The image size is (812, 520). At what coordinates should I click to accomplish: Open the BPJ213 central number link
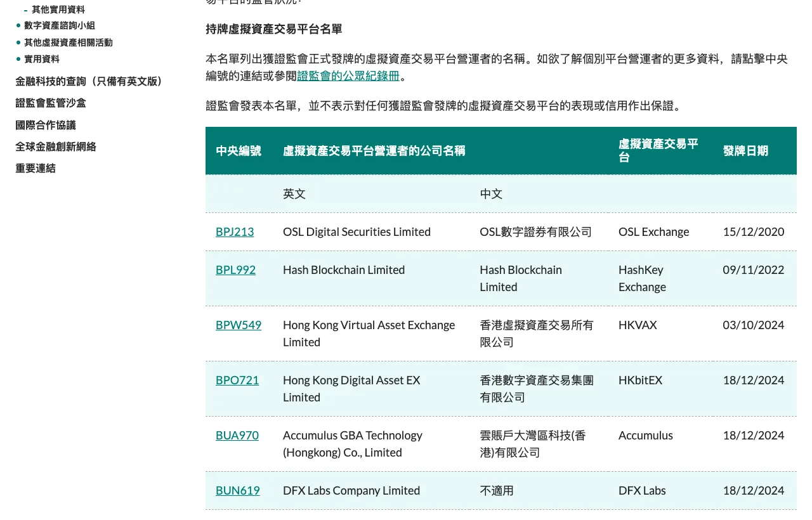coord(235,231)
